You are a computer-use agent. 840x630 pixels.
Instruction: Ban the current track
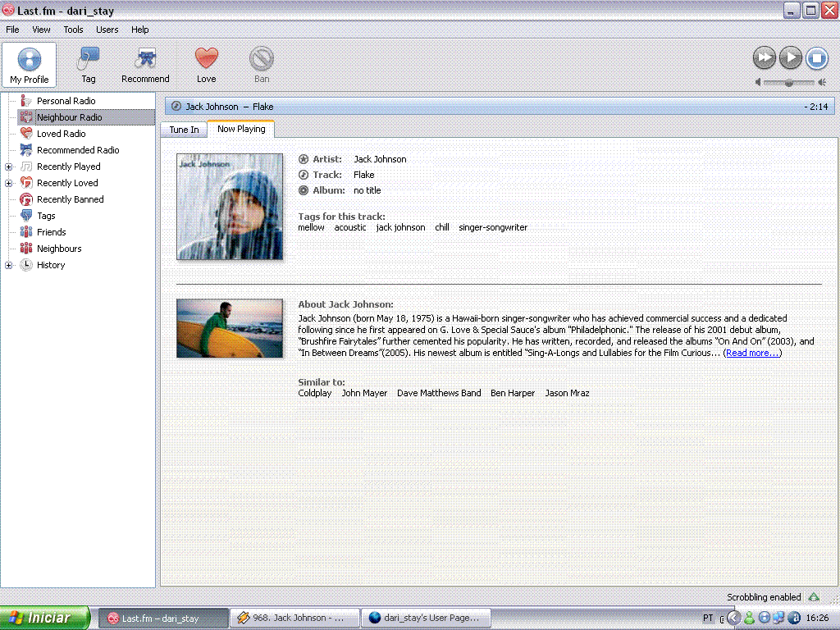click(x=262, y=65)
